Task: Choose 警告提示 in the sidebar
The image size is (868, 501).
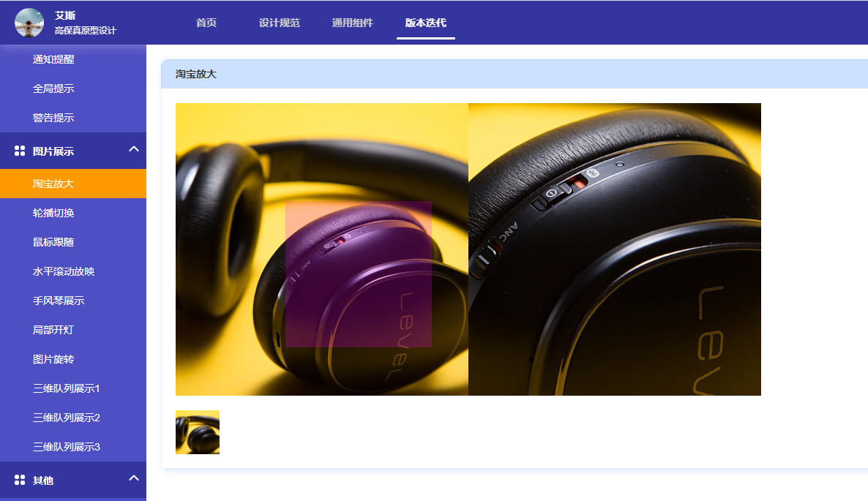Action: (x=73, y=118)
